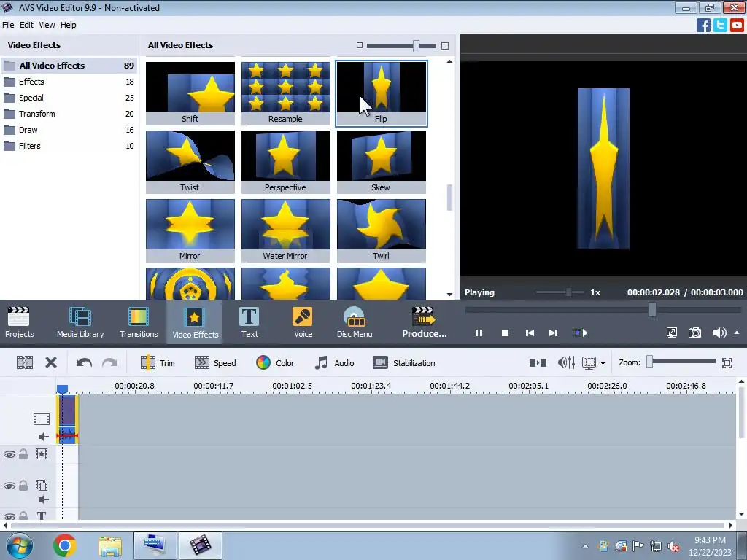The width and height of the screenshot is (747, 560).
Task: Adjust the thumbnail size slider
Action: coord(401,46)
